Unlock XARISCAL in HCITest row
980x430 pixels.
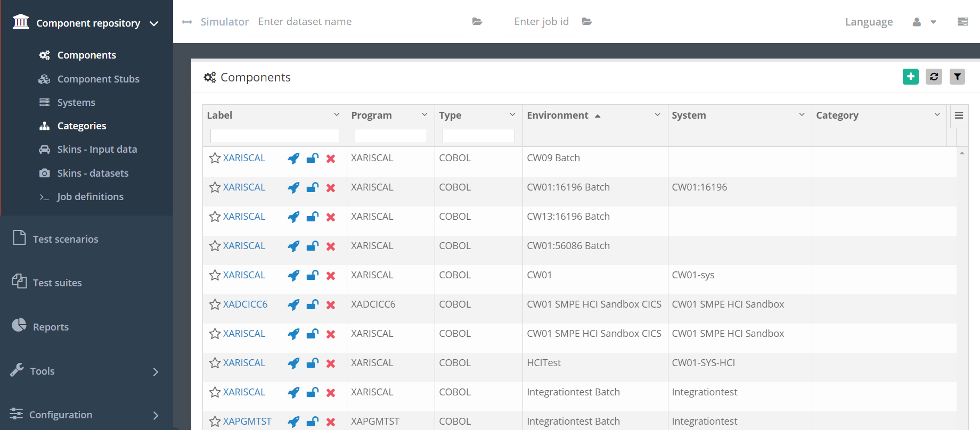[x=313, y=363]
